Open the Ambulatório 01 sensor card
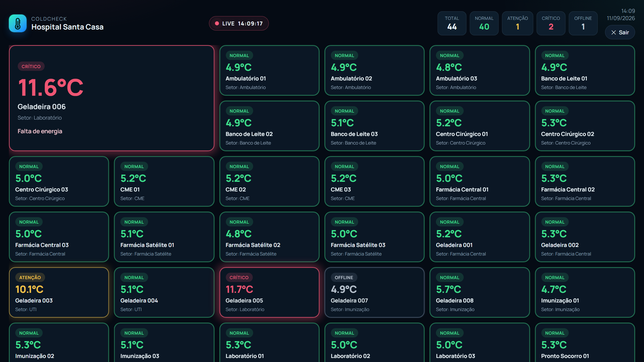This screenshot has width=644, height=362. (269, 71)
